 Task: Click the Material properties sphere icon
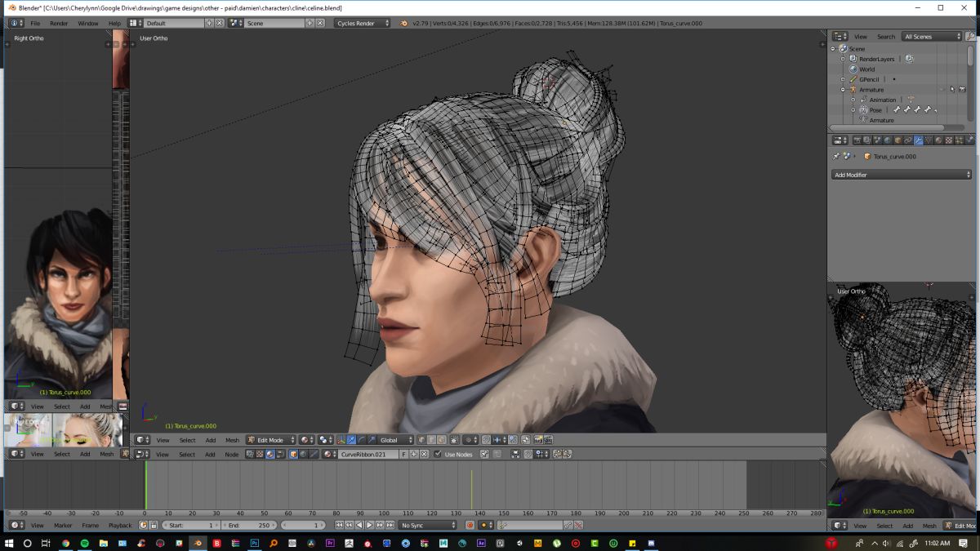pos(938,140)
